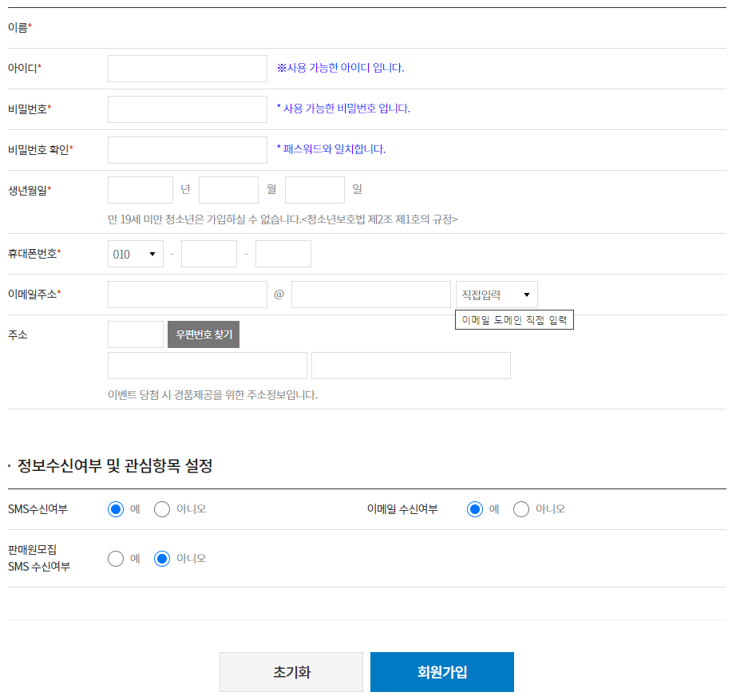Select 예 for 이메일 수신여부

[475, 509]
